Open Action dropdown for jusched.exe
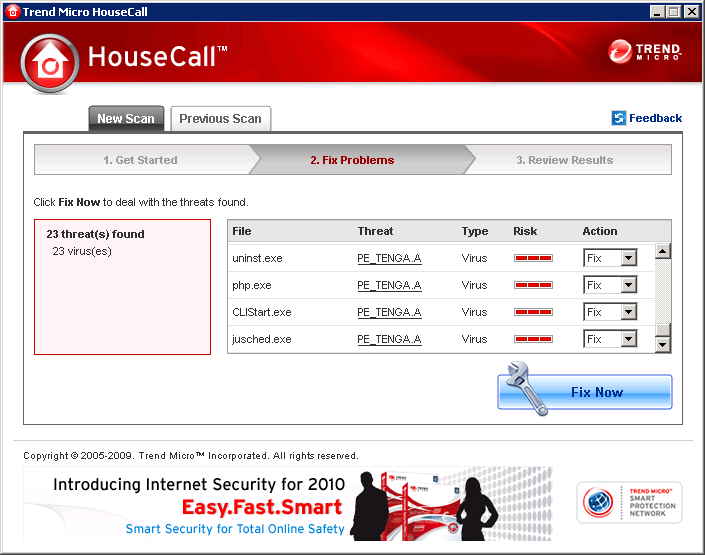Viewport: 705px width, 555px height. (x=610, y=339)
